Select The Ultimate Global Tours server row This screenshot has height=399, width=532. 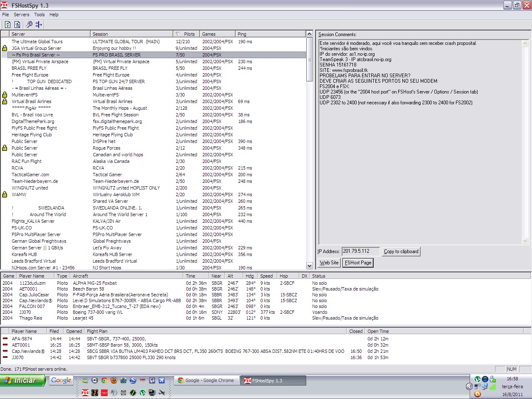pyautogui.click(x=153, y=42)
